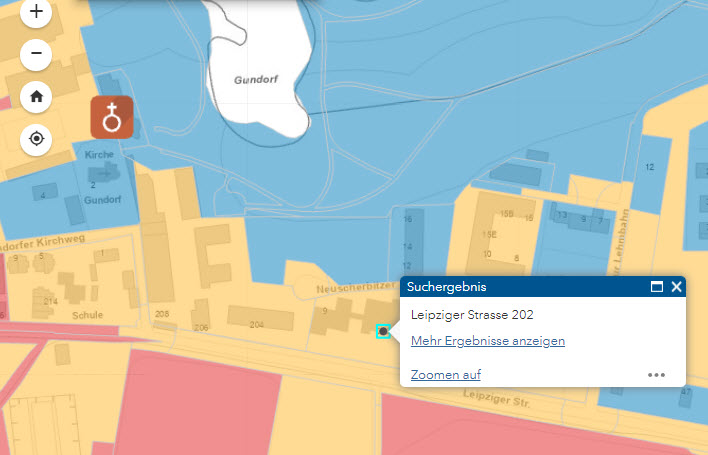Return map to home extent
This screenshot has width=708, height=455.
(x=37, y=96)
